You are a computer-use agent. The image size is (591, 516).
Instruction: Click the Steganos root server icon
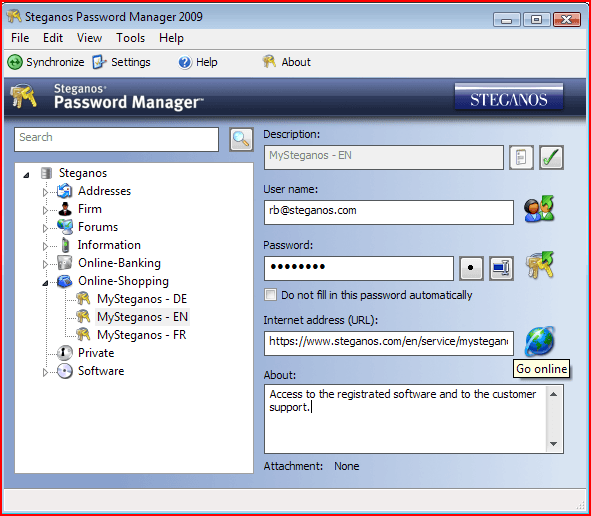[x=46, y=173]
